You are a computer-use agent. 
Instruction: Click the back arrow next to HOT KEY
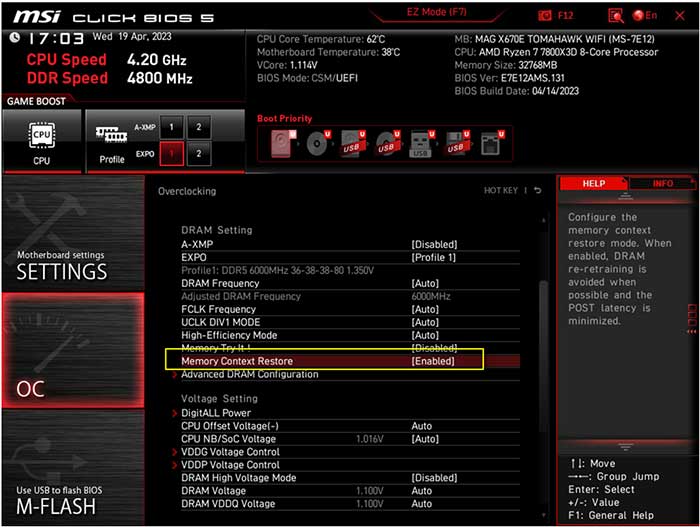(x=538, y=190)
